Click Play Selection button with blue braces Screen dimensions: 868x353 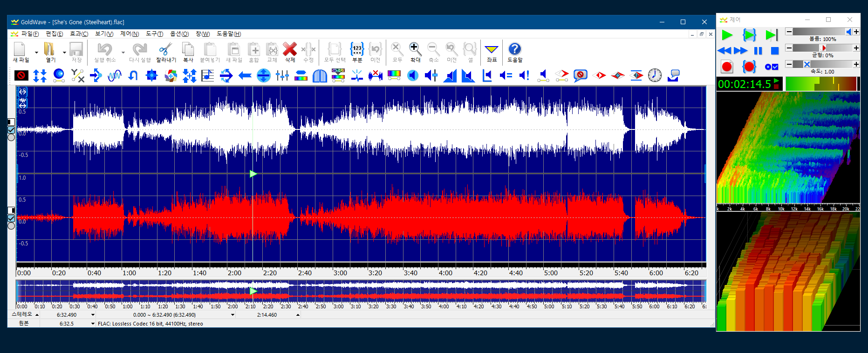[749, 35]
